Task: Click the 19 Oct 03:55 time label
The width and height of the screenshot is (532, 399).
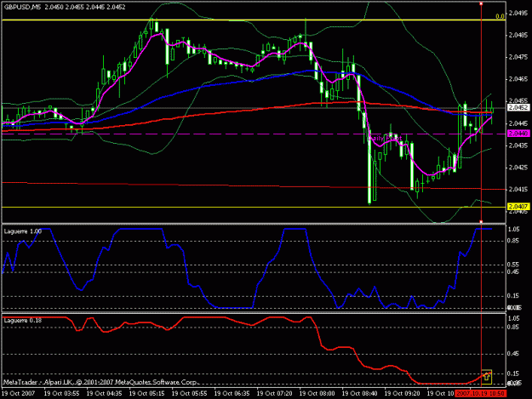Action: pyautogui.click(x=62, y=394)
